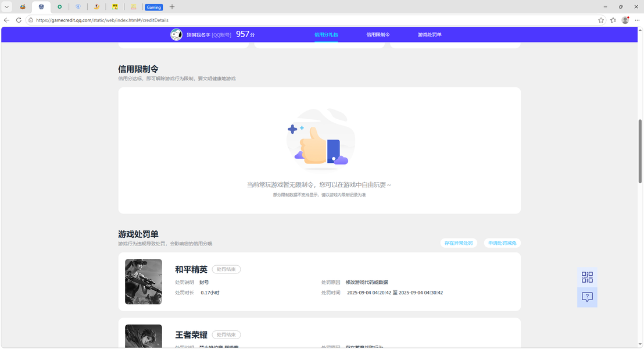
Task: Switch to 信用分礼包 navigation tab
Action: click(326, 34)
